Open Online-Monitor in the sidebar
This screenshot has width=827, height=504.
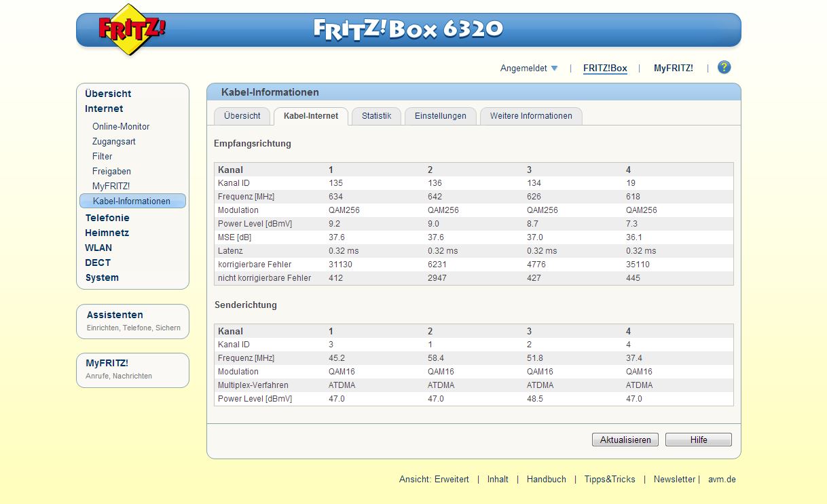[121, 126]
